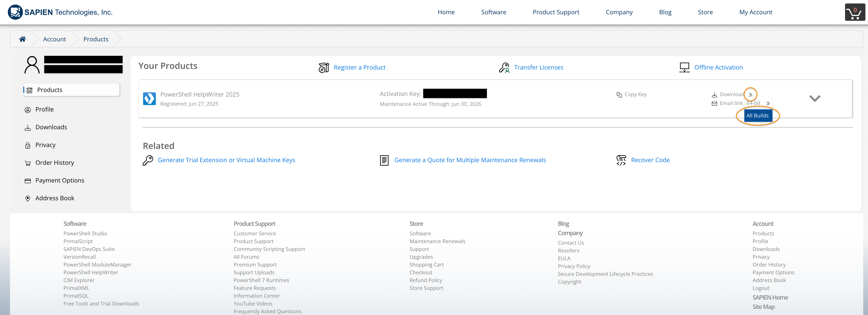This screenshot has height=315, width=868.
Task: Click the Register a Product icon
Action: pyautogui.click(x=324, y=67)
